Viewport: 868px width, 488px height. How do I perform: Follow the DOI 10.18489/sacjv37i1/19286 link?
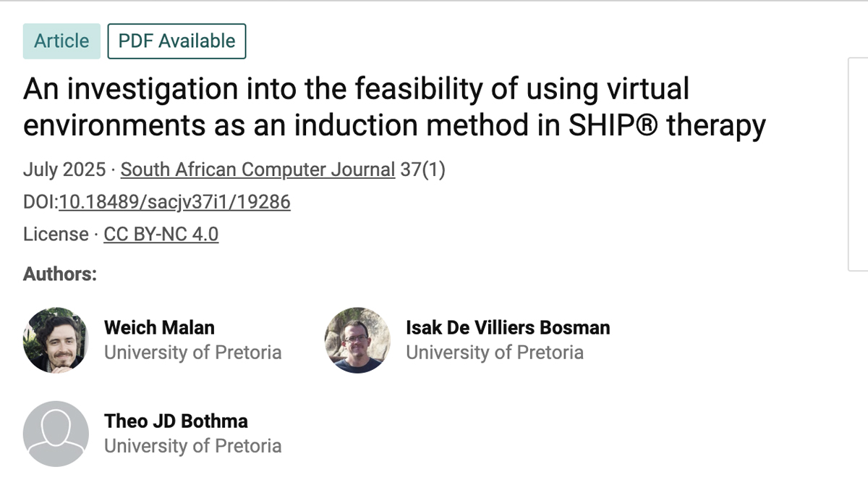(174, 202)
